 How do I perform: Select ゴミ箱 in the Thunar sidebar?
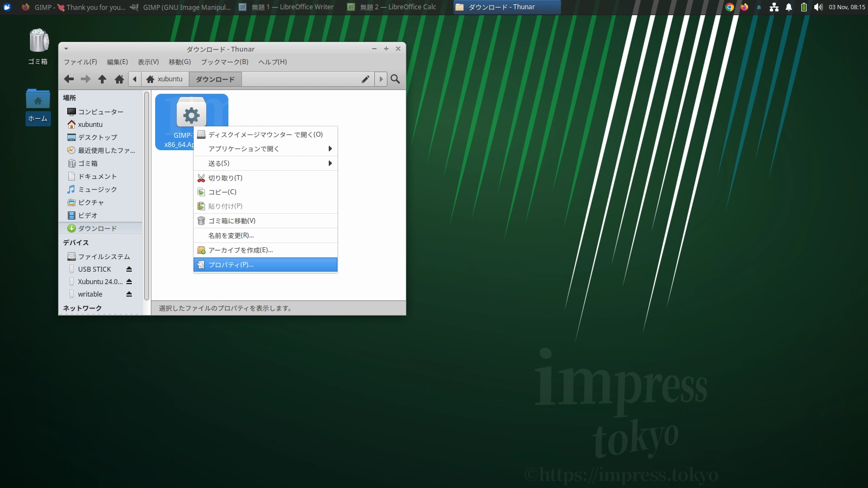tap(100, 163)
